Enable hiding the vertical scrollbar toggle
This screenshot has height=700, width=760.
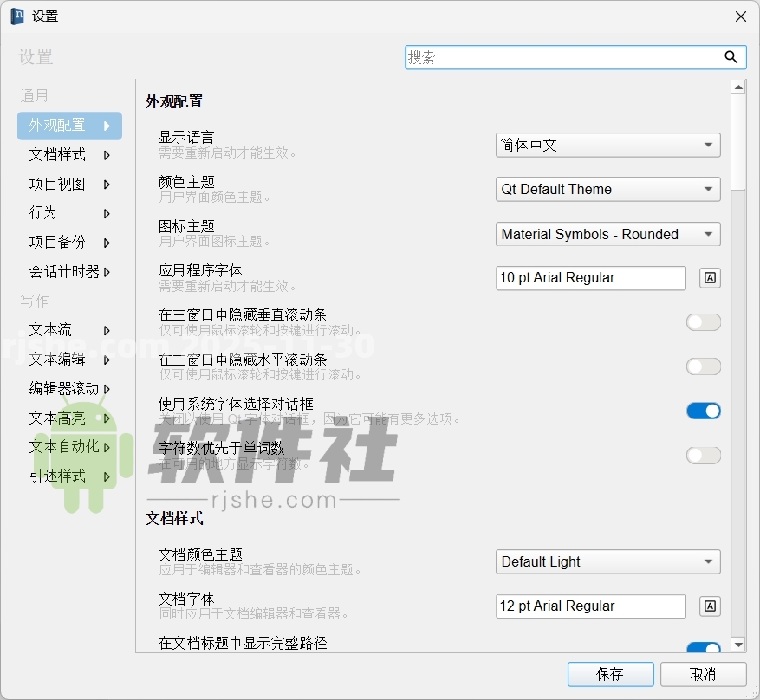[x=703, y=321]
